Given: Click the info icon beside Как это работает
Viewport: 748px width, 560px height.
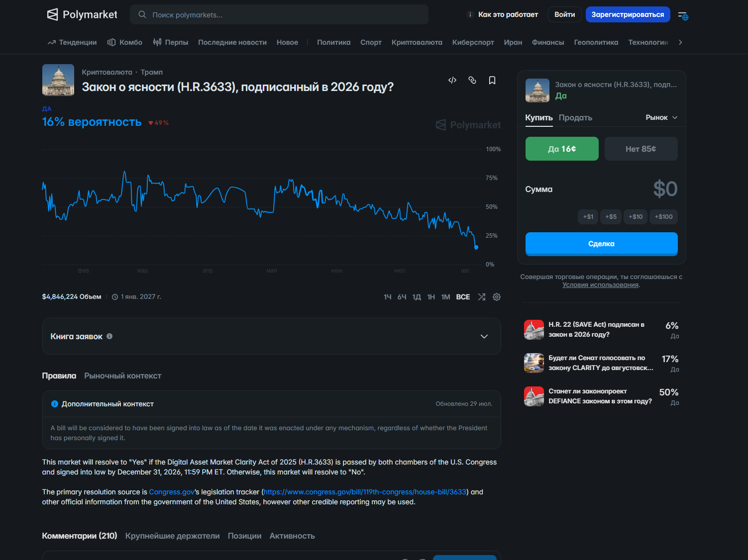Looking at the screenshot, I should click(x=470, y=14).
